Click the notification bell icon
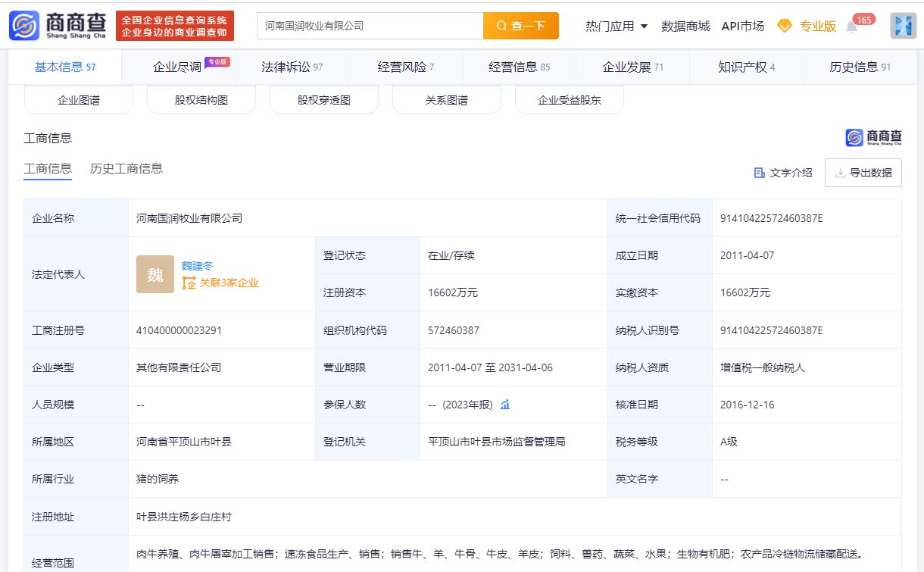Screen dimensions: 924x572 [851, 27]
